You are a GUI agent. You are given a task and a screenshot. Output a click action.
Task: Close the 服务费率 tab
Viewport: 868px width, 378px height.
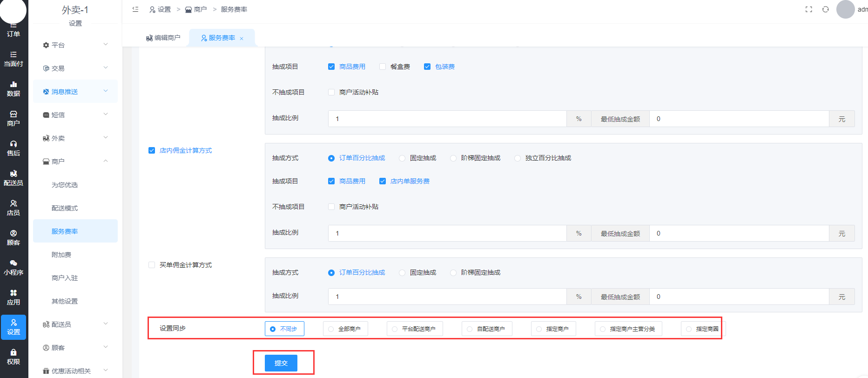tap(242, 39)
